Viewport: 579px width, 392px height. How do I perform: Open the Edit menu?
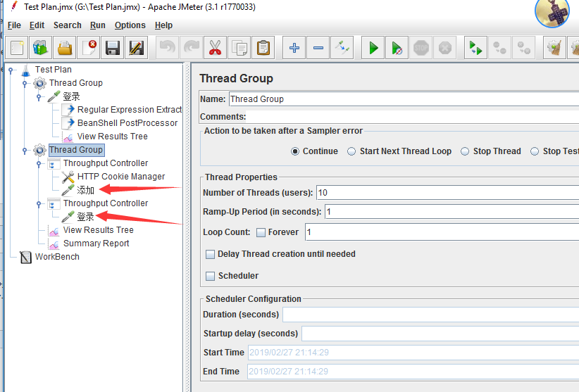[x=37, y=25]
